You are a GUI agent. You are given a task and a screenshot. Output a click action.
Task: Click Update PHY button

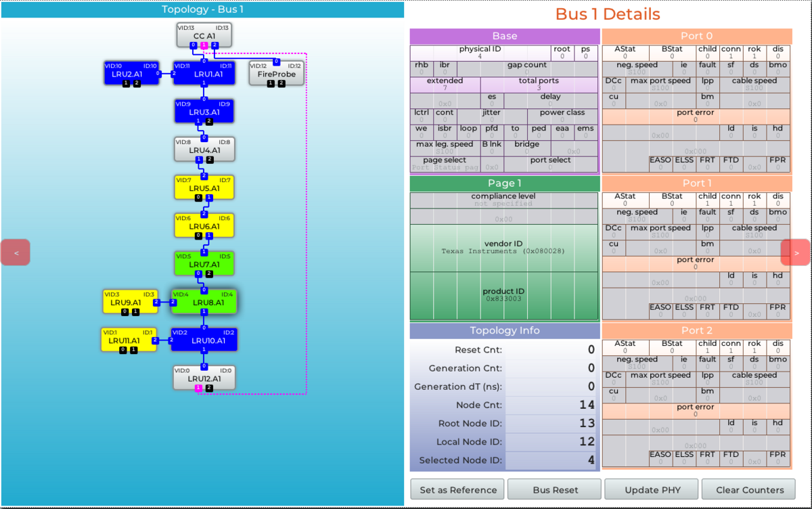[x=651, y=490]
